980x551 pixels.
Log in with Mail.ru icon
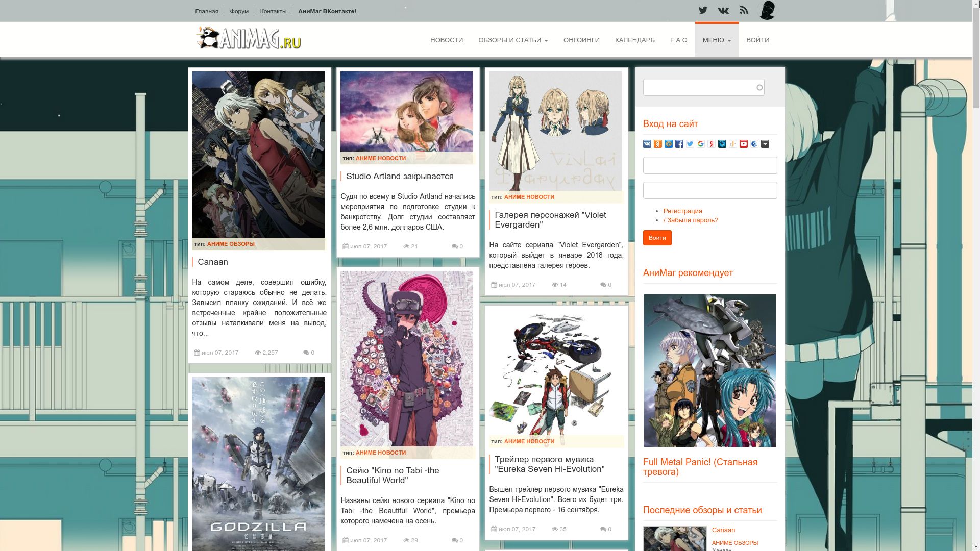click(x=669, y=144)
